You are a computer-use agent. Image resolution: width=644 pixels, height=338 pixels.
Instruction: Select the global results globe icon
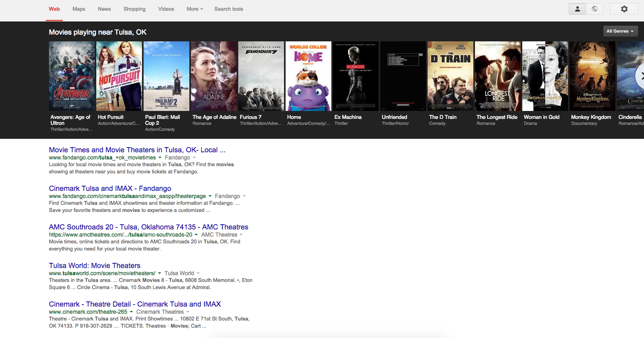[x=595, y=9]
